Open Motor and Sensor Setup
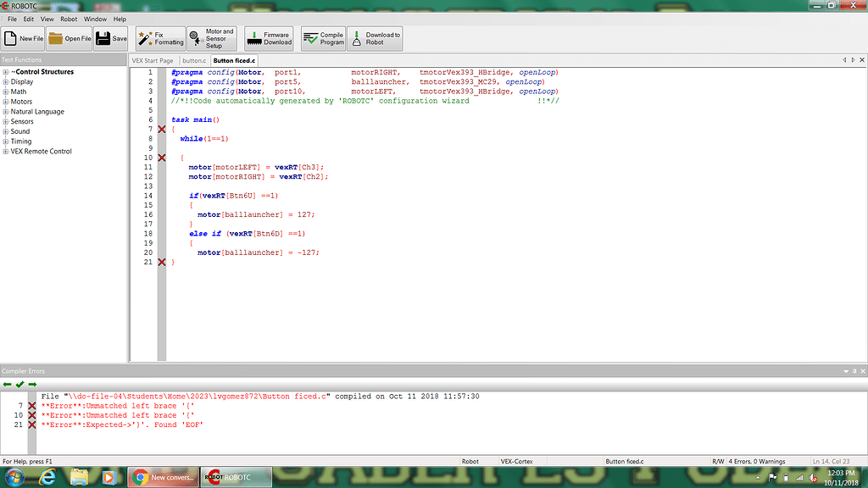 click(211, 38)
